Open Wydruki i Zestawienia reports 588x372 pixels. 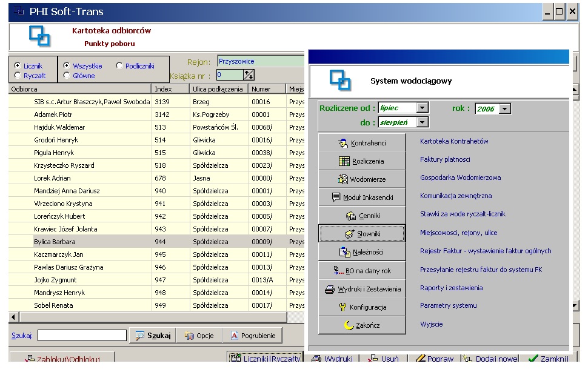coord(362,289)
